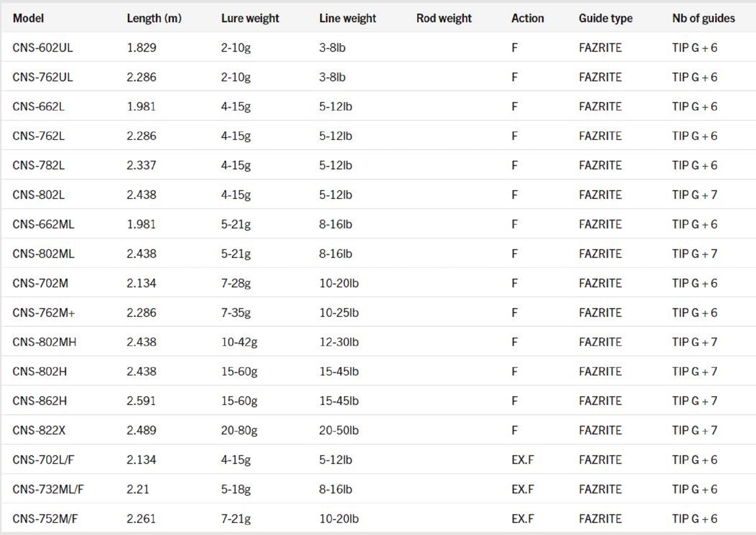Select the CNS-802MH model cell
Image resolution: width=756 pixels, height=535 pixels.
tap(44, 342)
